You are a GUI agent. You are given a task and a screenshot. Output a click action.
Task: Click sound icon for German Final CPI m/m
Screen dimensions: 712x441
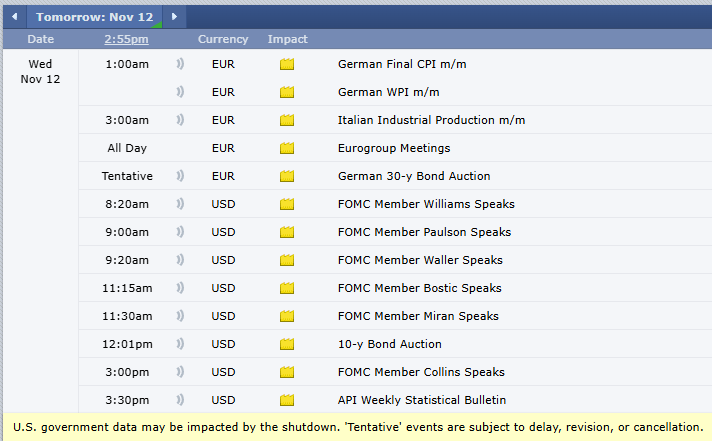[181, 64]
